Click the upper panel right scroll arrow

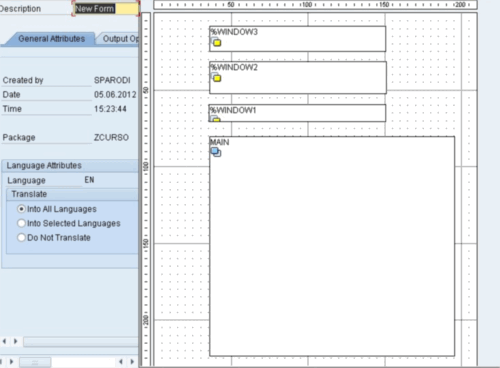[x=15, y=341]
